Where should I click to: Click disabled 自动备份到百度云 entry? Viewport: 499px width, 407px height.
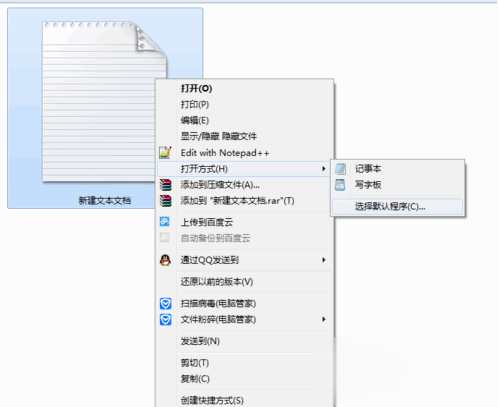pyautogui.click(x=244, y=238)
